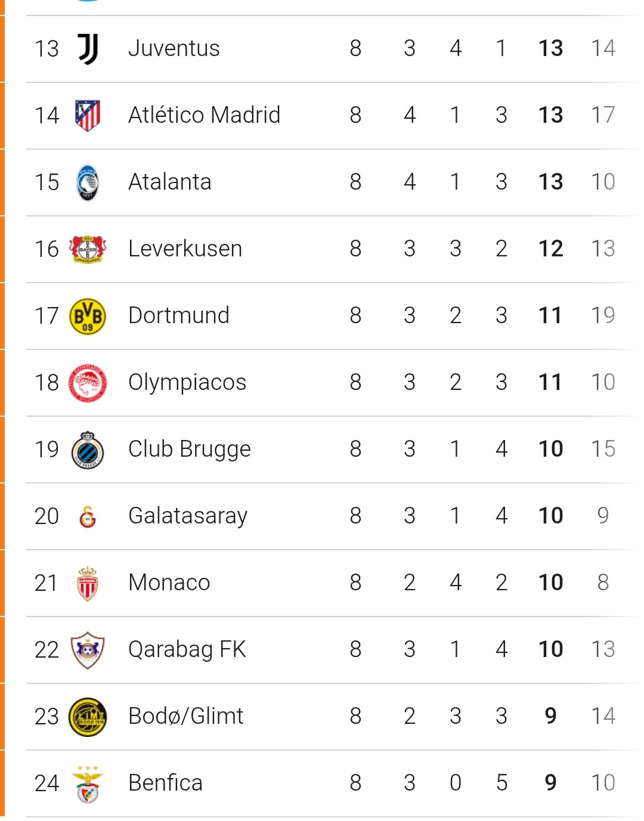The height and width of the screenshot is (821, 644).
Task: Click the Qarabag FK crest
Action: click(88, 650)
